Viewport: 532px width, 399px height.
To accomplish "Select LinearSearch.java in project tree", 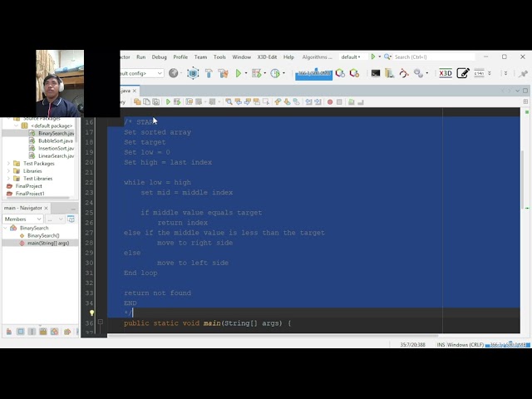I will click(56, 155).
